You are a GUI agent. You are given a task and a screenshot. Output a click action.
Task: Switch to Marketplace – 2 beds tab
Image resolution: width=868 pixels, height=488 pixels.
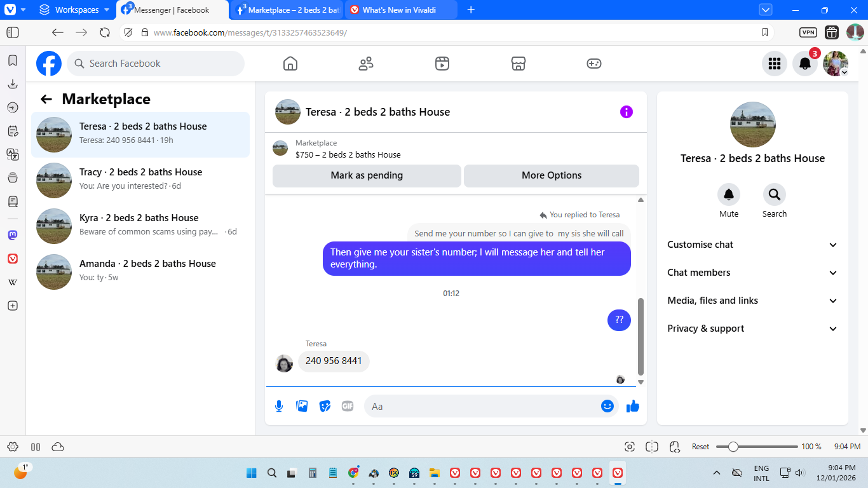click(x=287, y=10)
